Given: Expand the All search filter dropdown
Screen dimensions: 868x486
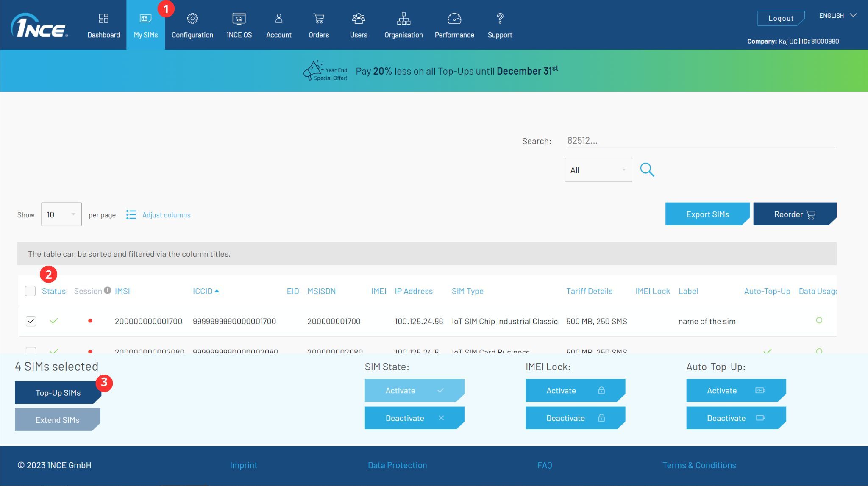Looking at the screenshot, I should click(598, 170).
